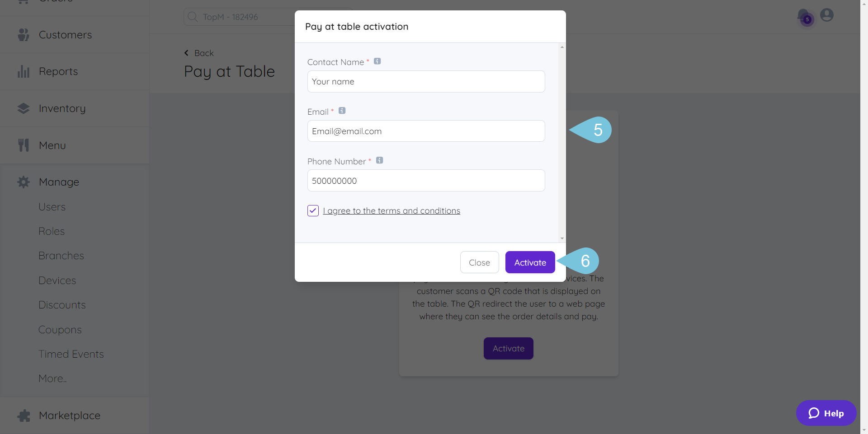Click the Email field info icon
This screenshot has height=434, width=868.
[342, 111]
